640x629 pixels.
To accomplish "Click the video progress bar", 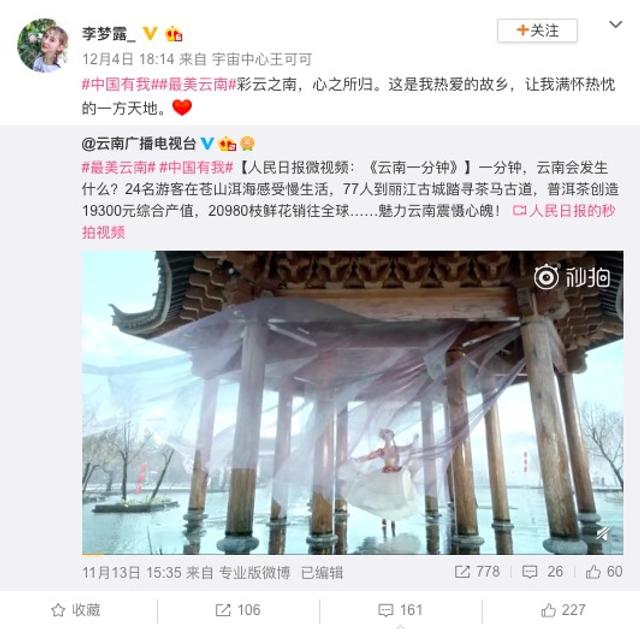I will click(353, 554).
